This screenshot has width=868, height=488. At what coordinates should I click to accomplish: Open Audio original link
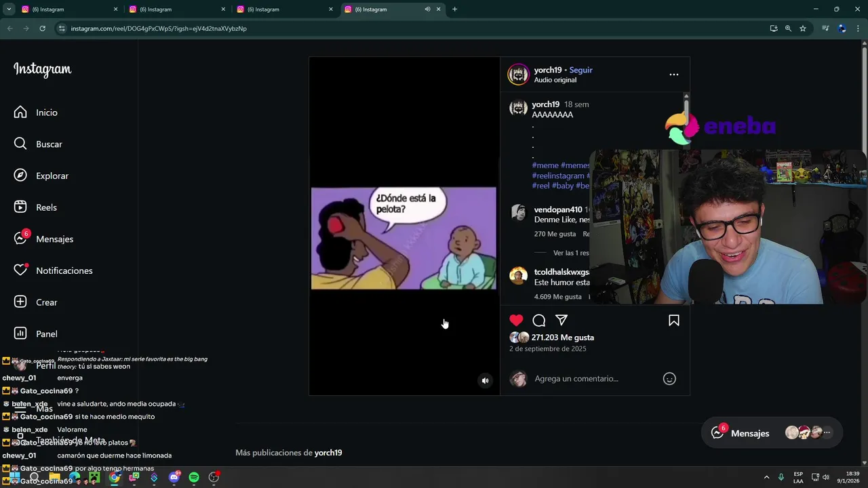(x=555, y=80)
